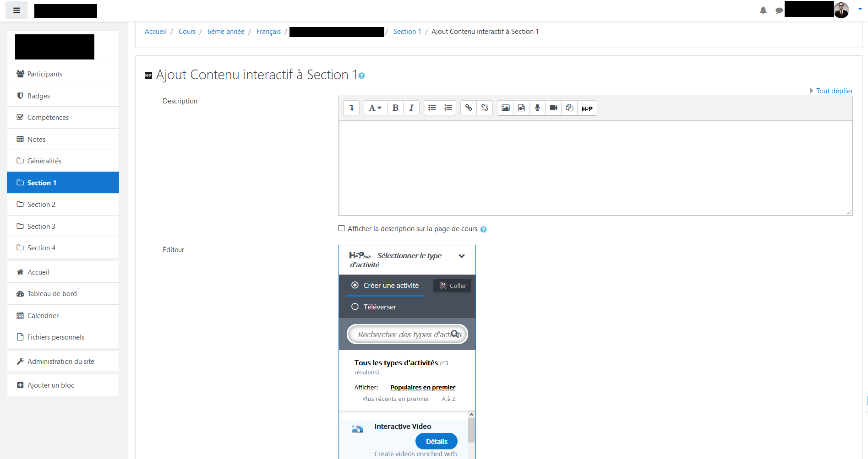Select the Interactive Video activity type
Image resolution: width=868 pixels, height=459 pixels.
pyautogui.click(x=403, y=439)
